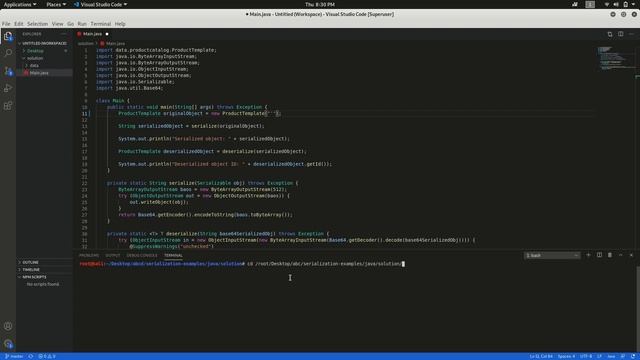Switch to the OUTPUT panel tab

(x=113, y=256)
